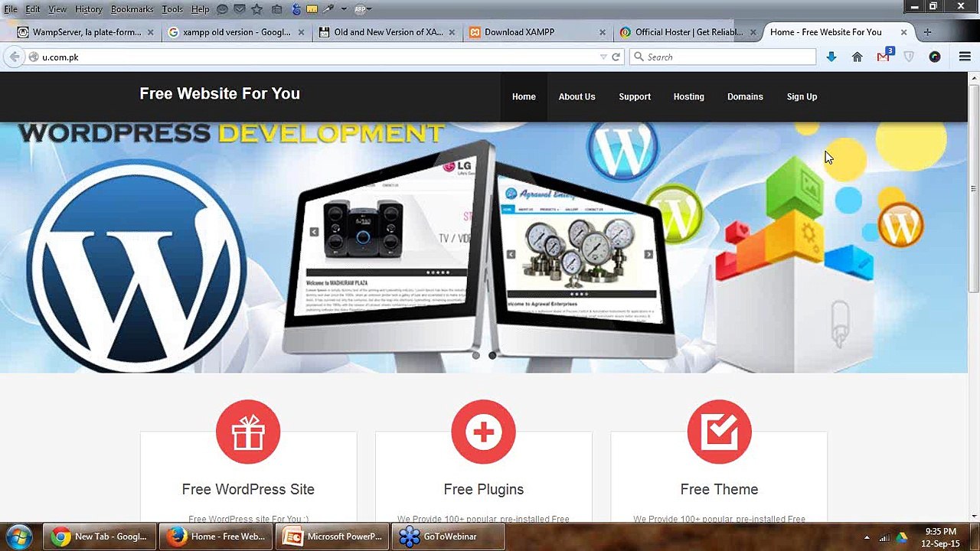Click the blue swirl add-on icon

point(296,9)
